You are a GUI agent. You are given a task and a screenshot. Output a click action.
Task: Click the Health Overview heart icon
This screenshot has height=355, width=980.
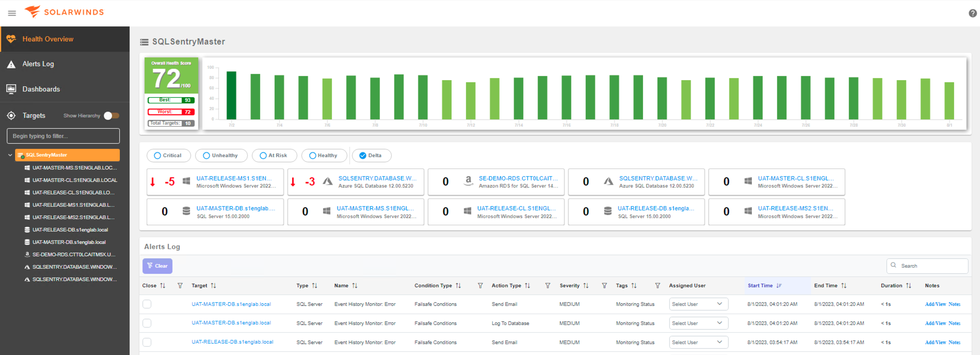click(x=11, y=39)
